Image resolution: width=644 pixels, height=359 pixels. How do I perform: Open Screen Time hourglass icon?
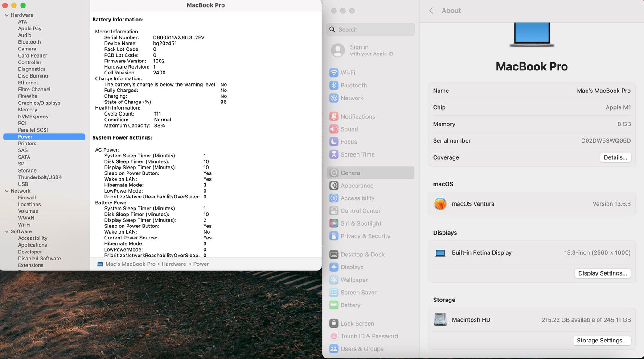333,154
